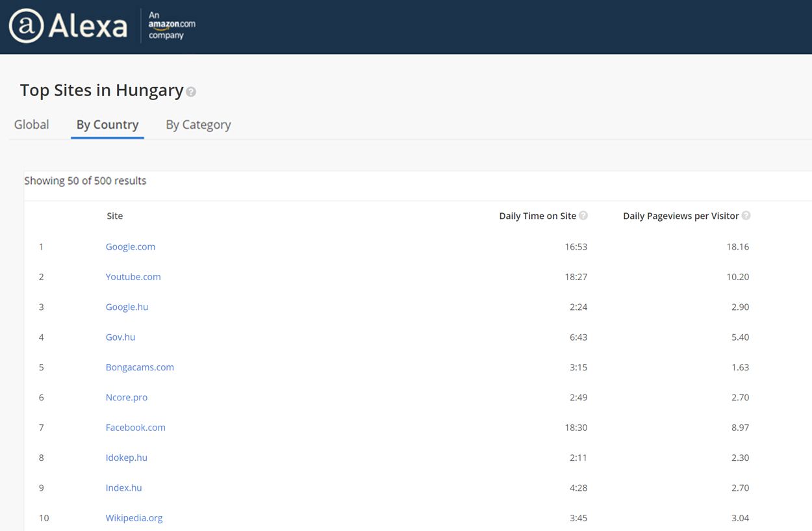
Task: Click the Ncore.pro link
Action: [x=127, y=398]
